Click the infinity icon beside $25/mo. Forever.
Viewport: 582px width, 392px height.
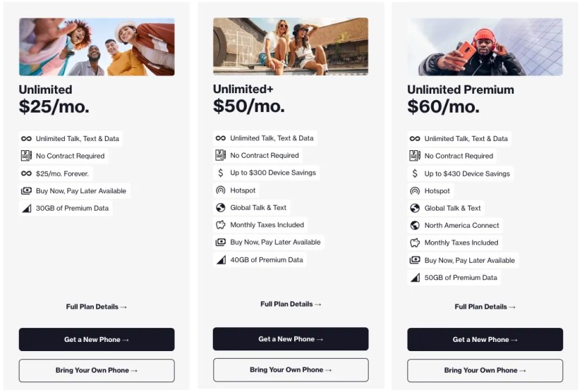[x=26, y=173]
